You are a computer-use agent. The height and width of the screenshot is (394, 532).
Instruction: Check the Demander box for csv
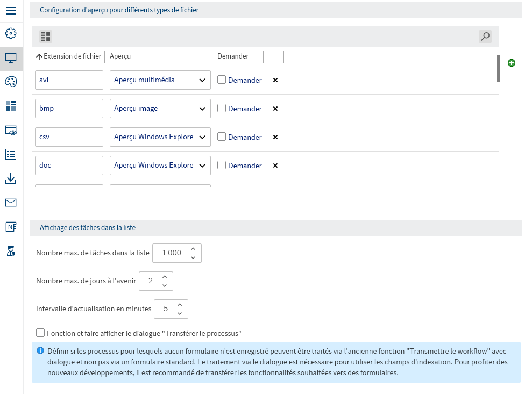pyautogui.click(x=222, y=137)
